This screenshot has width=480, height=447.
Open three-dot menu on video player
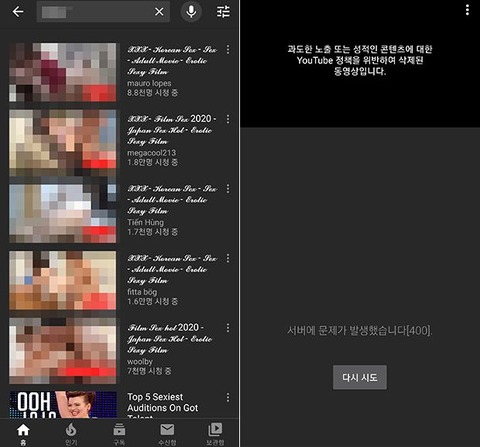click(467, 10)
